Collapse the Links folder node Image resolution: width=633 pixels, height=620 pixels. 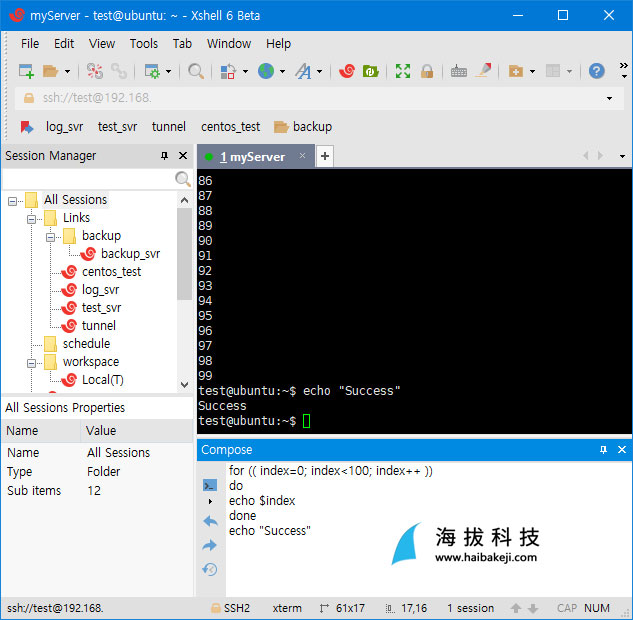[31, 219]
